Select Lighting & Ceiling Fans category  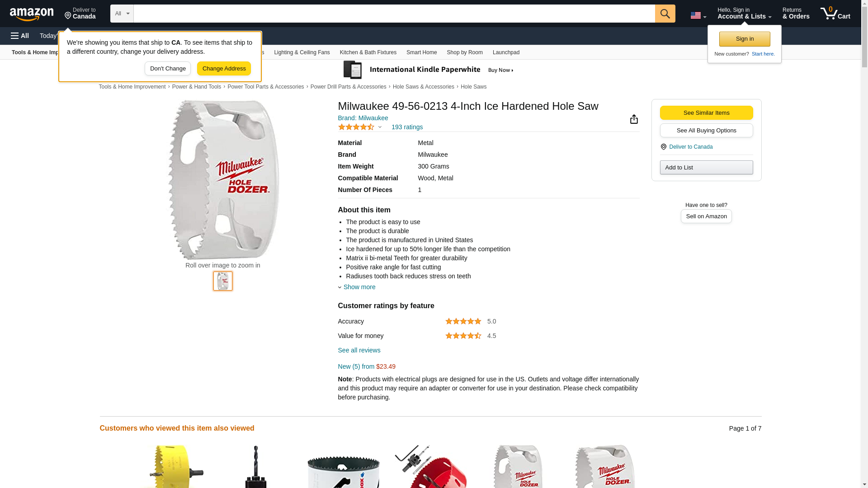(302, 52)
